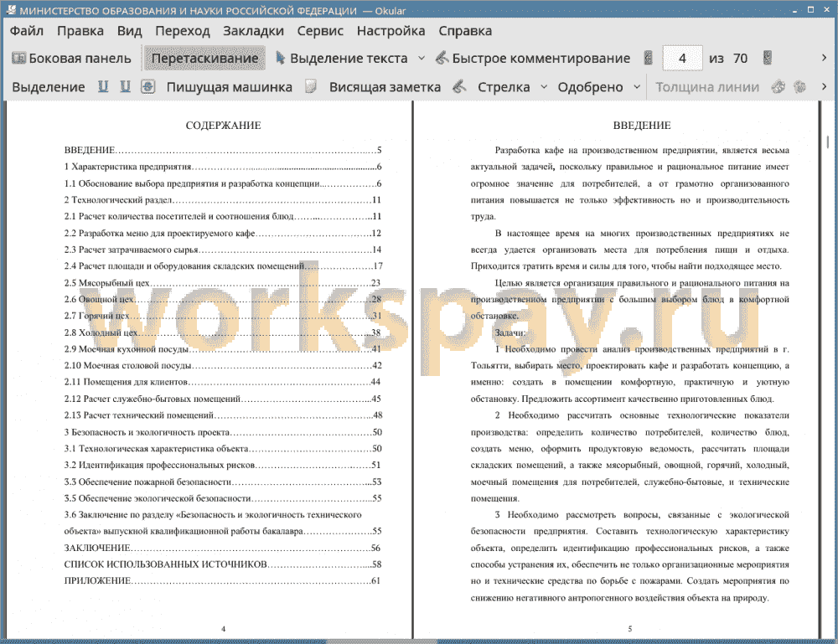Image resolution: width=838 pixels, height=644 pixels.
Task: Toggle the Боковая панель sidebar button
Action: 71,59
